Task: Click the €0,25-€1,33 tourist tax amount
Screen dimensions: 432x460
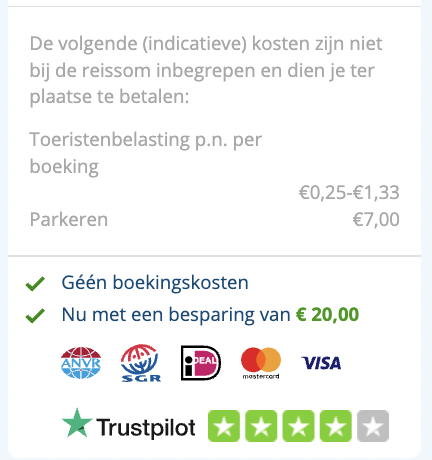Action: click(349, 193)
